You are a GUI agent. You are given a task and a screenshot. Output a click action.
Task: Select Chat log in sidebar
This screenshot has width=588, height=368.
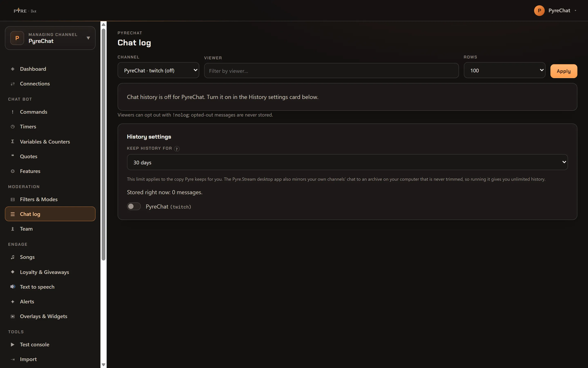[50, 214]
